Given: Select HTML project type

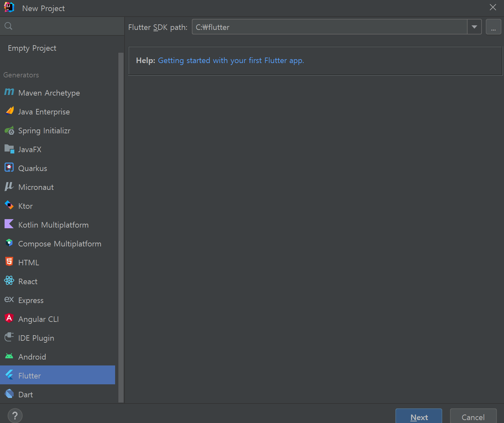Looking at the screenshot, I should point(58,263).
